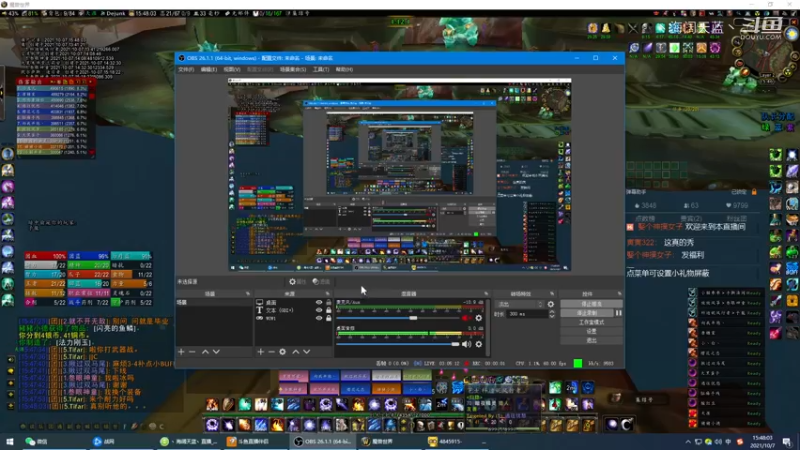Move the scene down in the Scenes panel
Image resolution: width=800 pixels, height=450 pixels.
pos(216,352)
